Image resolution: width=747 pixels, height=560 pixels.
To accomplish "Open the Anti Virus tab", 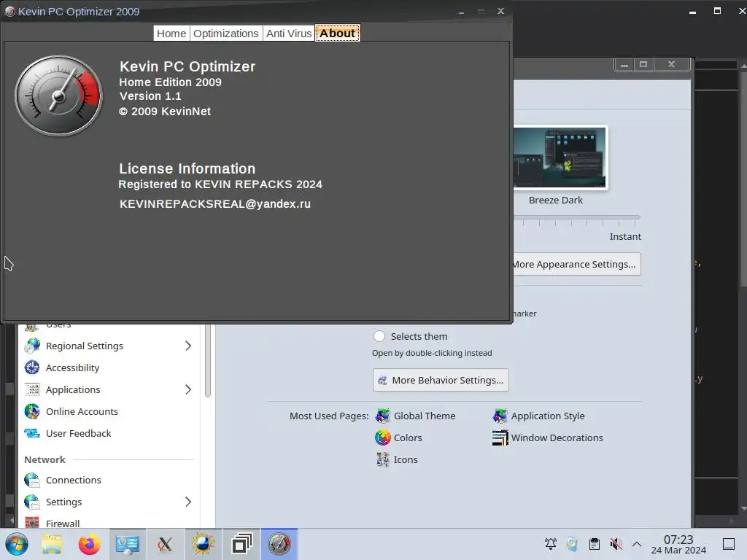I will click(289, 34).
